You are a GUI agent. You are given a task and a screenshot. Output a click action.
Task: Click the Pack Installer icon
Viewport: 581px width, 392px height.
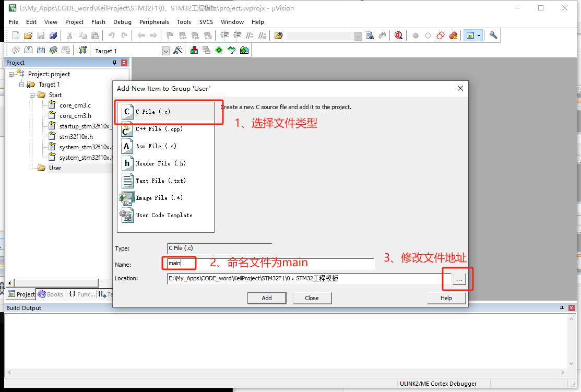[244, 50]
